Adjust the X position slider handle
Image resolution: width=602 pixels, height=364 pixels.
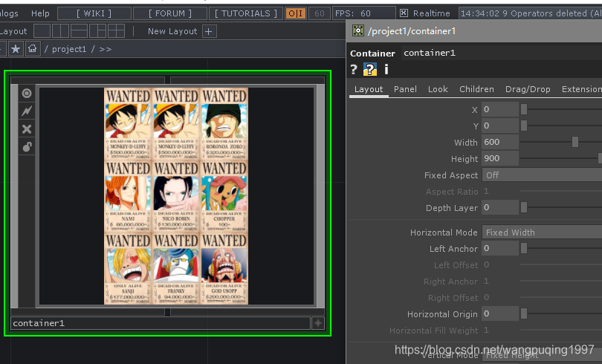(524, 109)
